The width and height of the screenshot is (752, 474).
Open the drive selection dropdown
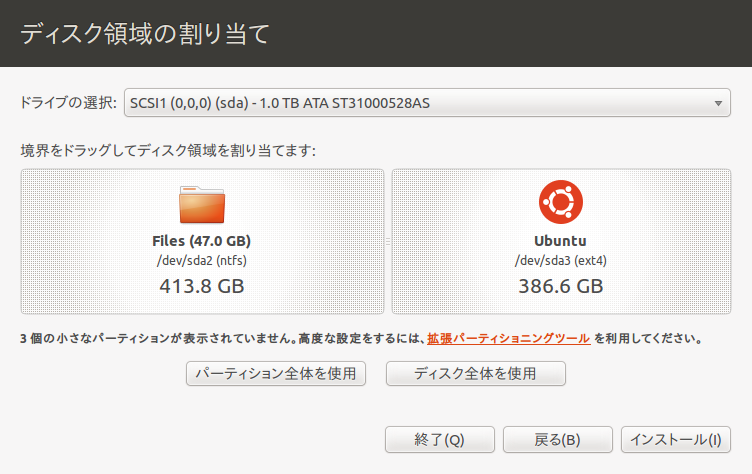pos(427,103)
